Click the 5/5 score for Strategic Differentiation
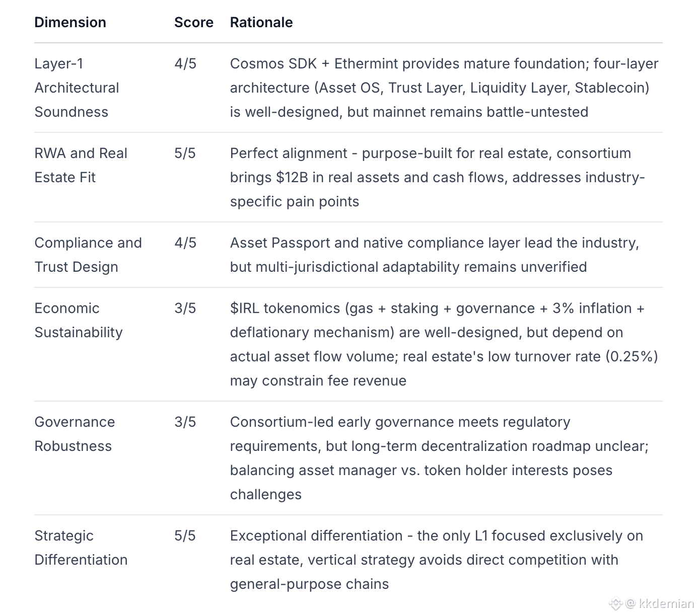Image resolution: width=698 pixels, height=616 pixels. tap(185, 535)
